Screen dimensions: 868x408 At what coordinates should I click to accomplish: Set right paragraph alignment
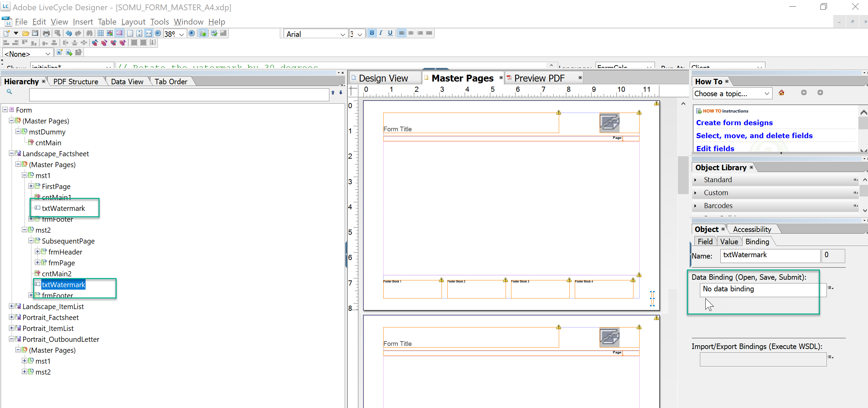(x=420, y=33)
